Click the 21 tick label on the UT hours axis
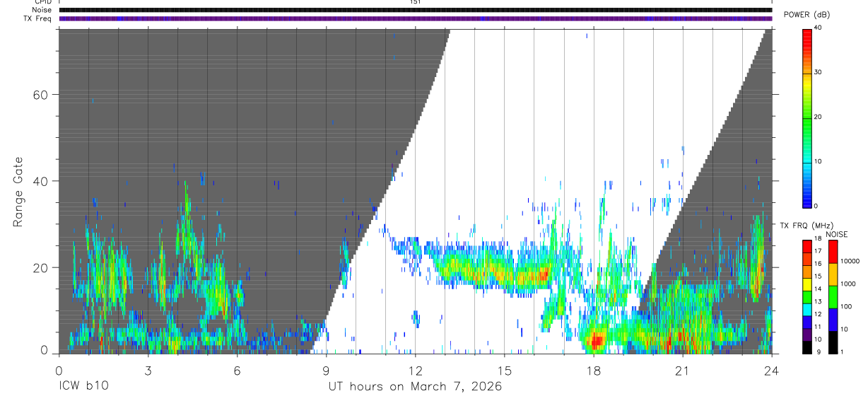This screenshot has width=868, height=401. 682,371
